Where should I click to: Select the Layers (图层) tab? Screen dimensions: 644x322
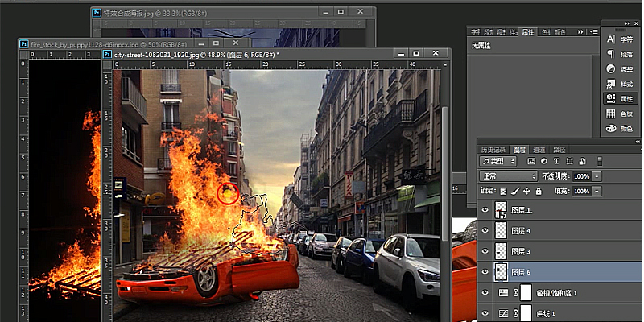pyautogui.click(x=519, y=150)
